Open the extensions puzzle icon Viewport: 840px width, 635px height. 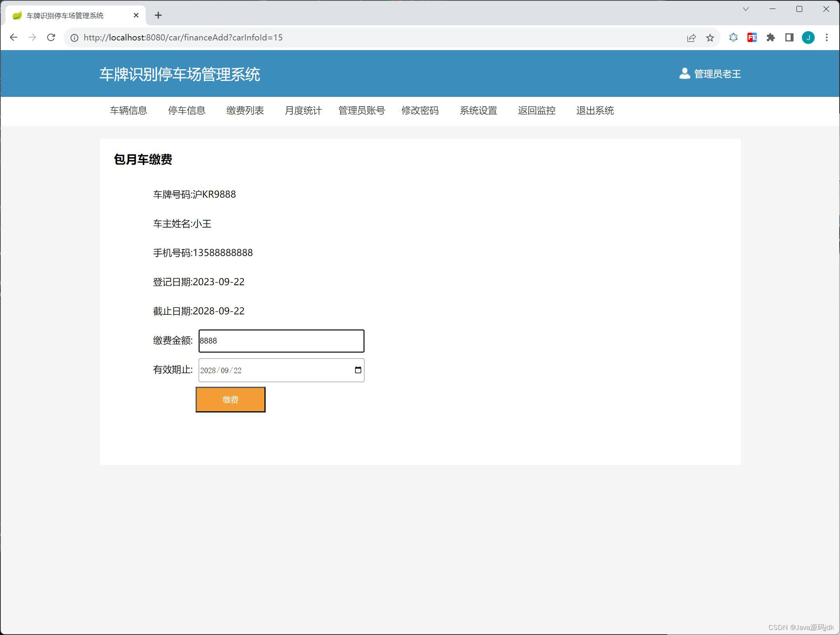[x=770, y=37]
